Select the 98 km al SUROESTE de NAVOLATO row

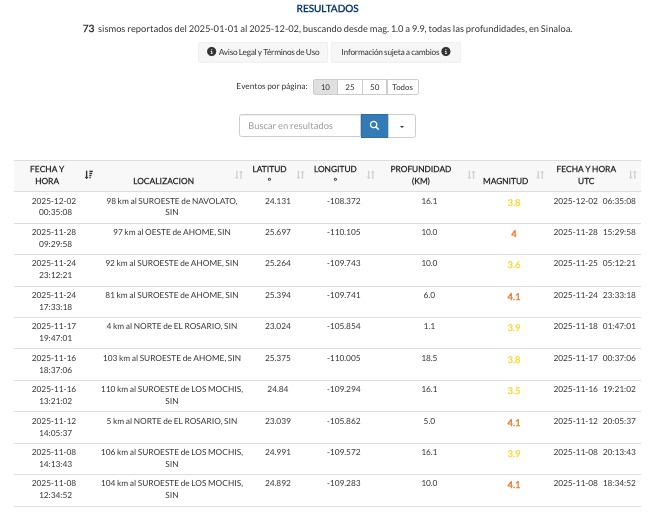click(x=327, y=207)
